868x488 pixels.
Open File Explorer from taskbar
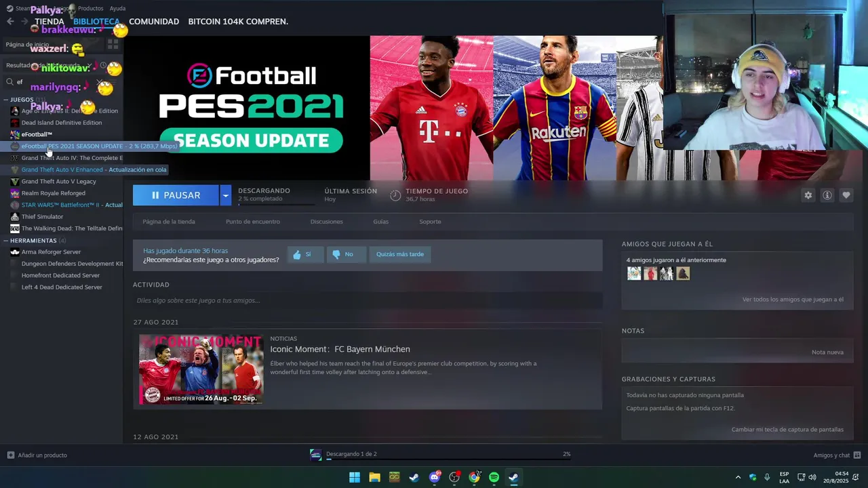click(x=374, y=477)
